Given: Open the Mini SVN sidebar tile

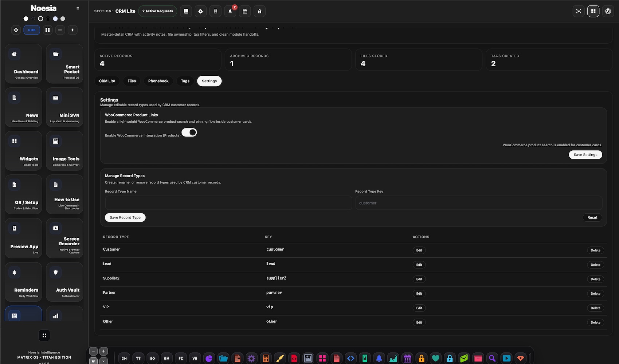Looking at the screenshot, I should point(64,107).
